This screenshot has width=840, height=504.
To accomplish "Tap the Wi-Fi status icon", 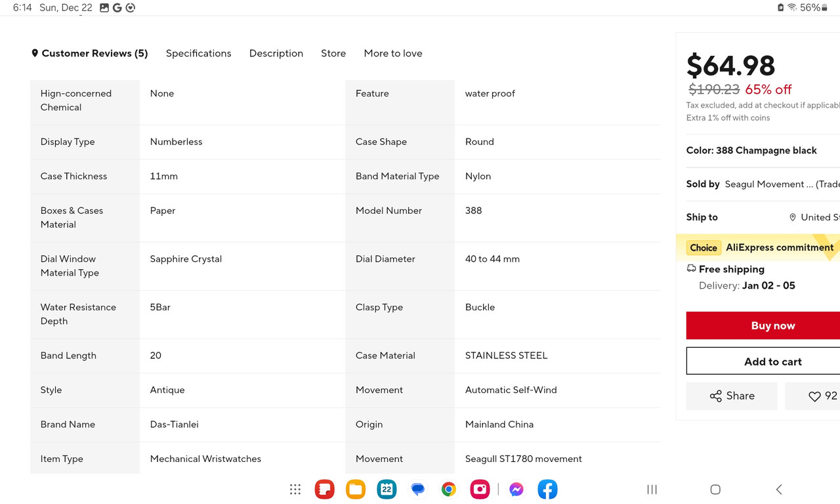I will (792, 8).
